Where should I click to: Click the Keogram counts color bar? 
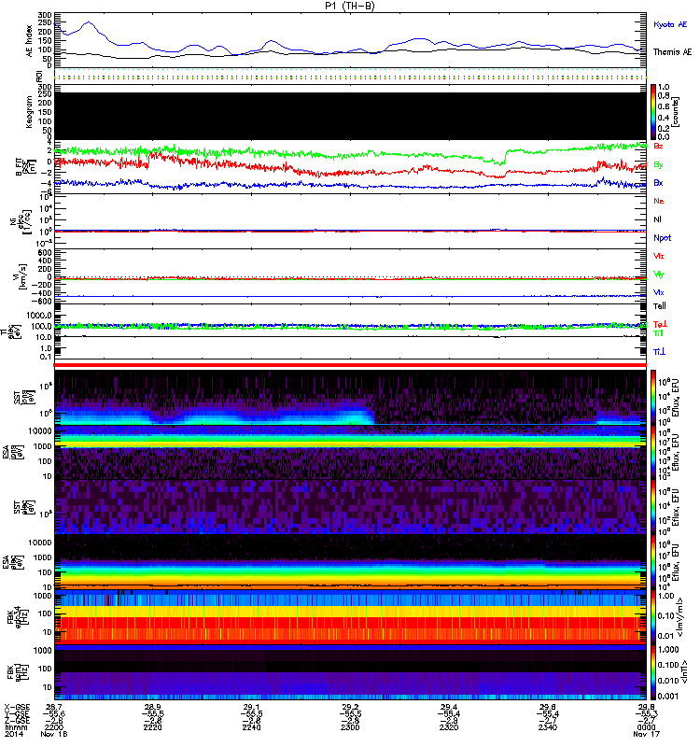tap(653, 112)
